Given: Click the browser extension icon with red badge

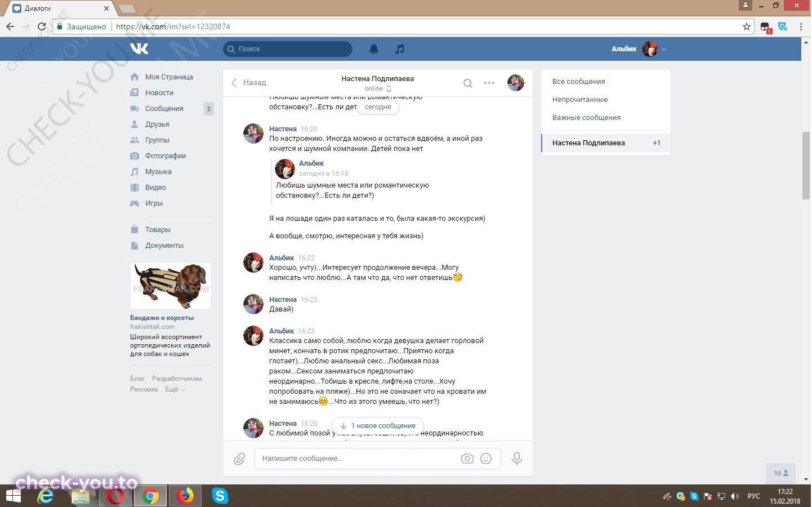Looking at the screenshot, I should (765, 27).
